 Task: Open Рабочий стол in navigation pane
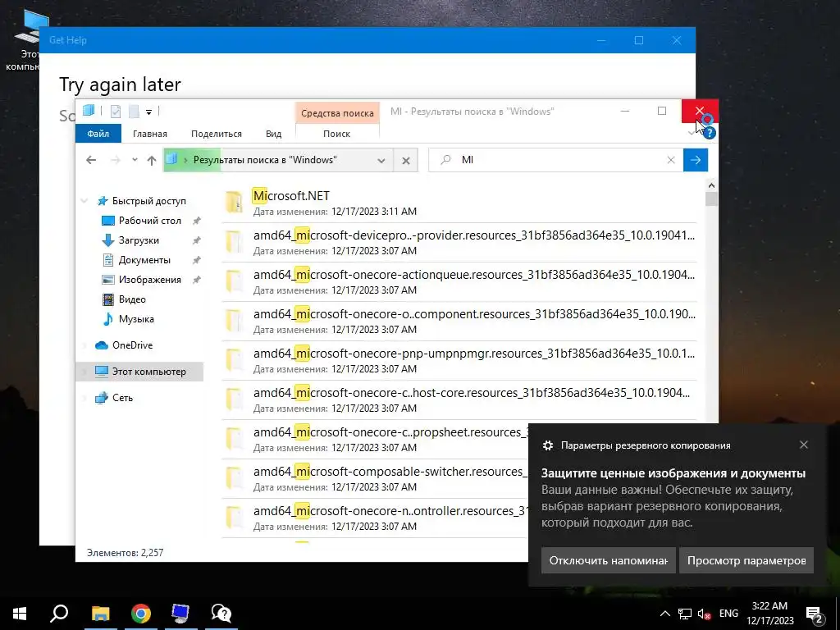tap(150, 220)
